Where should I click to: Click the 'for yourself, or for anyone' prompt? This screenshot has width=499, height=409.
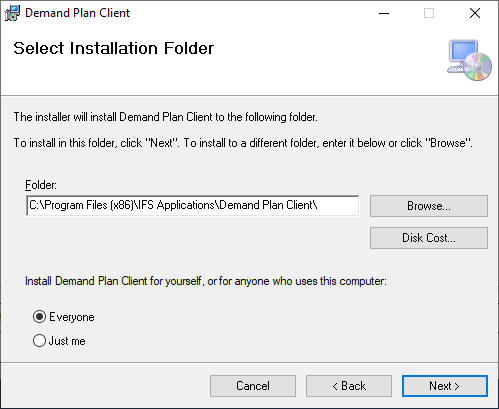[206, 281]
